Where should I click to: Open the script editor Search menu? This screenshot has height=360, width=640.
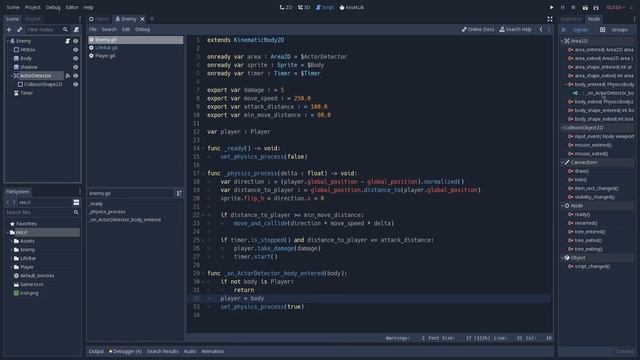click(109, 29)
